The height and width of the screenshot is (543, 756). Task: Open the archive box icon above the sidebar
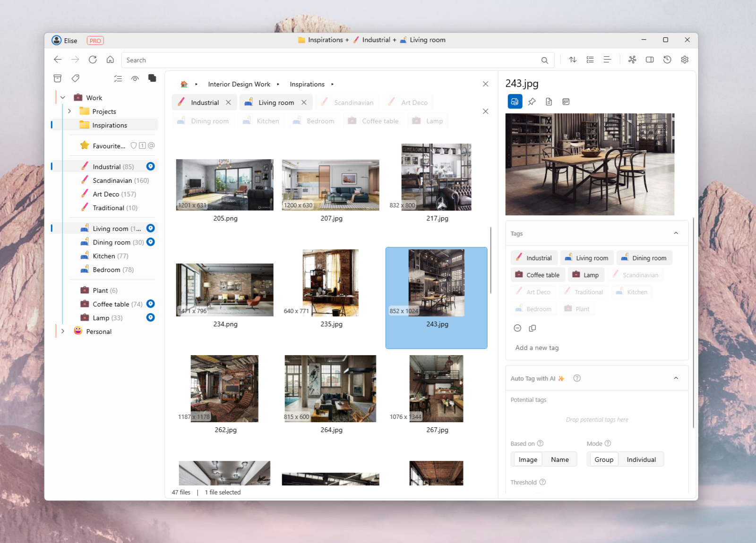click(57, 78)
